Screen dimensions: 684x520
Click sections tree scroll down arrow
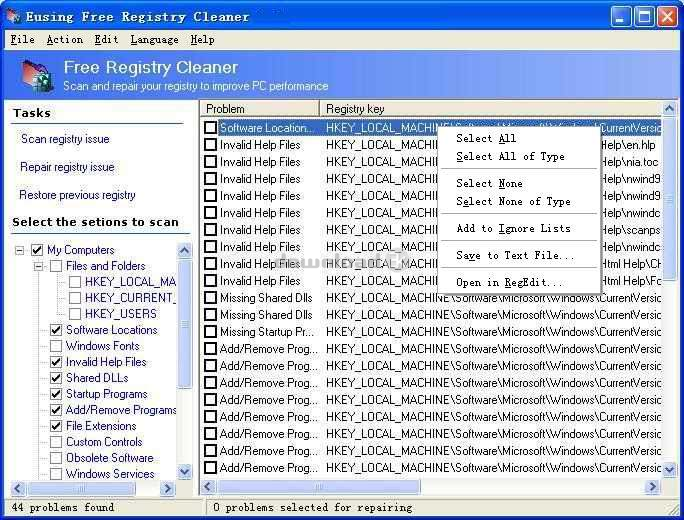click(185, 471)
